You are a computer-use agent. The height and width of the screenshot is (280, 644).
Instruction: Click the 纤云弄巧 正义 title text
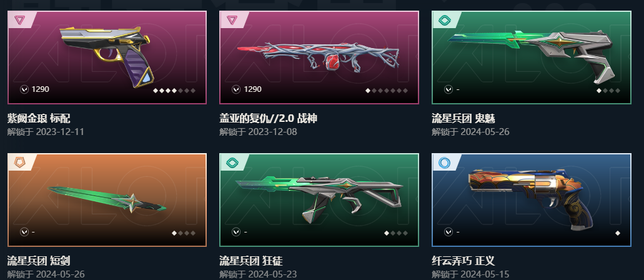(x=463, y=261)
